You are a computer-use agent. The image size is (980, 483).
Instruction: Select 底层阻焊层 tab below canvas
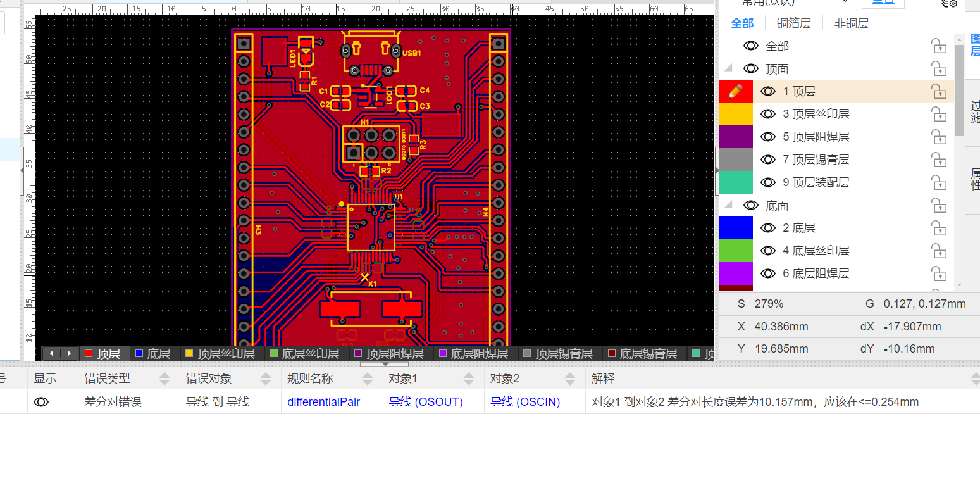coord(473,354)
